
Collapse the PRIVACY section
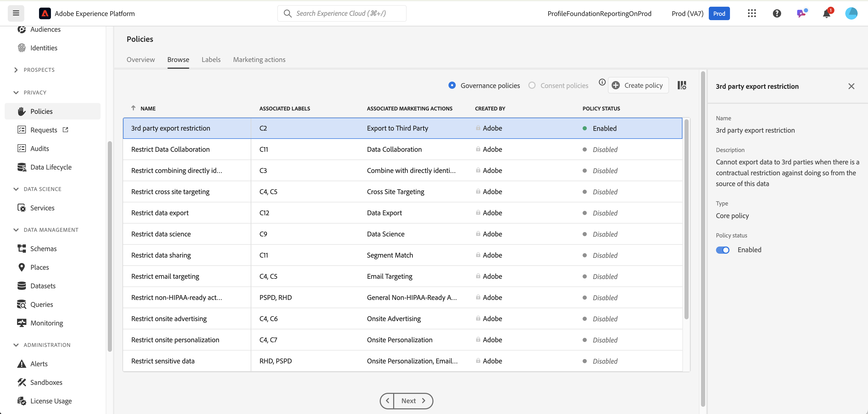(16, 93)
